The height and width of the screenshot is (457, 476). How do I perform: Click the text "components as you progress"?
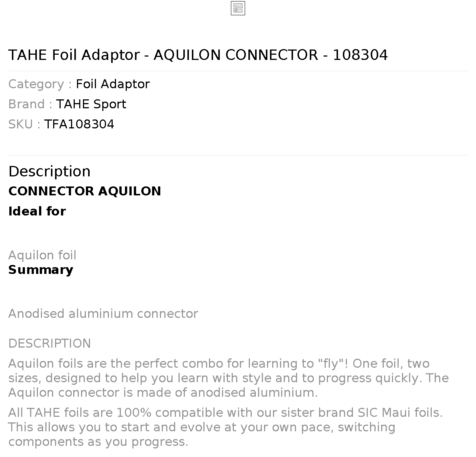pyautogui.click(x=98, y=442)
